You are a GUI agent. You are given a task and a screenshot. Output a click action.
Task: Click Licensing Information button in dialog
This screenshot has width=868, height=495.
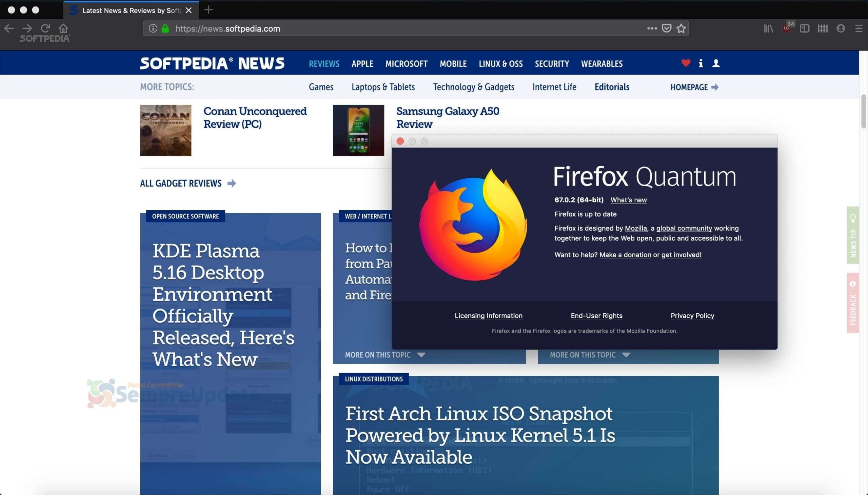(x=488, y=316)
